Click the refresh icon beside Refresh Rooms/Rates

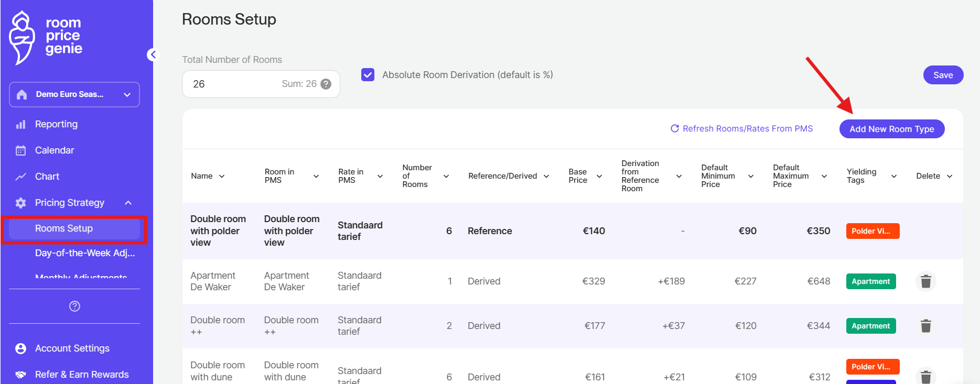pos(675,129)
